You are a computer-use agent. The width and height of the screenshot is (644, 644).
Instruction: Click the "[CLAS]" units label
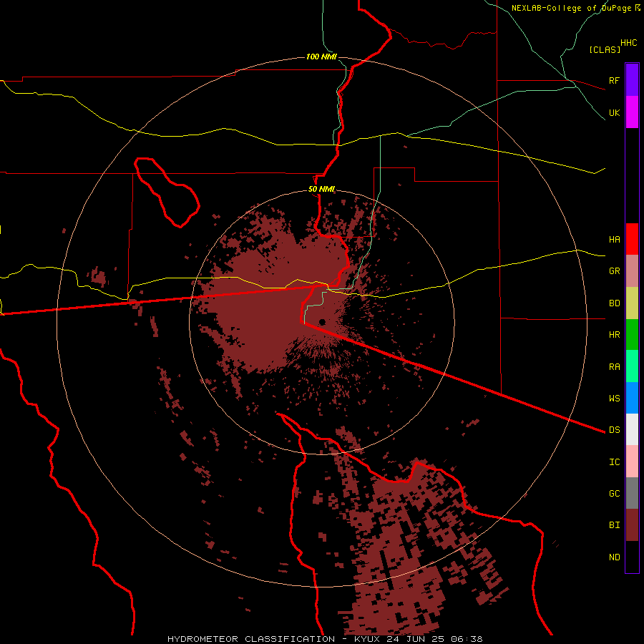click(605, 49)
